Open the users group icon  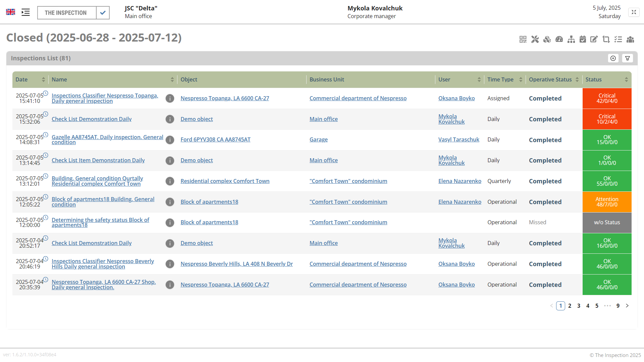(x=630, y=40)
